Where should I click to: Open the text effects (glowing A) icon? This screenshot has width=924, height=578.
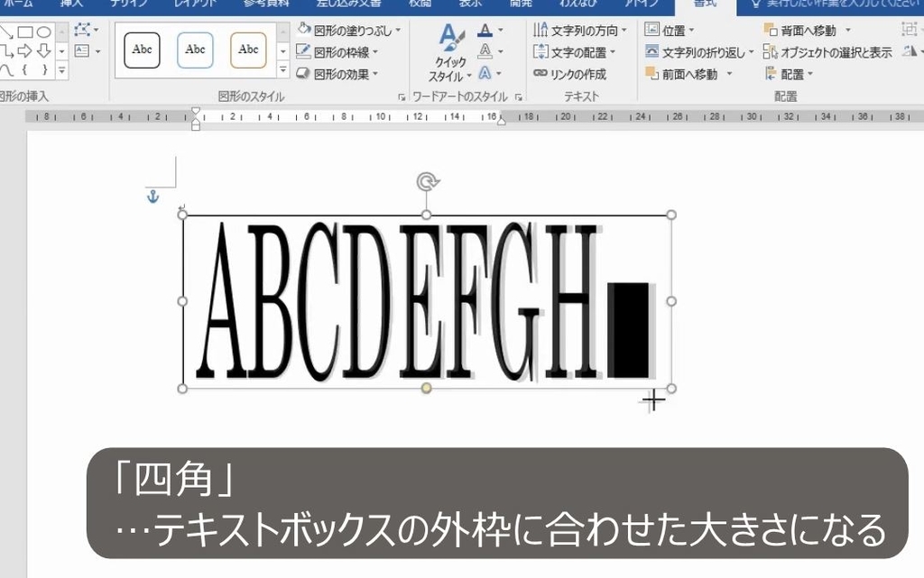pyautogui.click(x=485, y=73)
